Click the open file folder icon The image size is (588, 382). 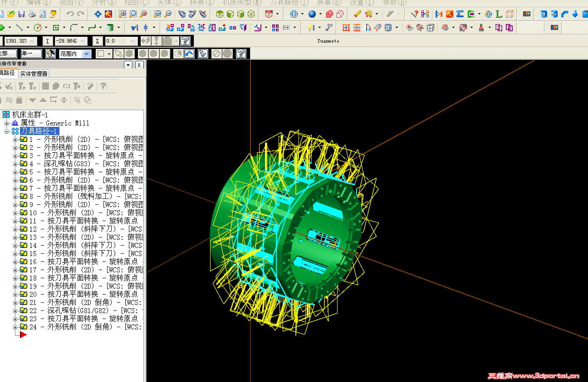pyautogui.click(x=11, y=14)
